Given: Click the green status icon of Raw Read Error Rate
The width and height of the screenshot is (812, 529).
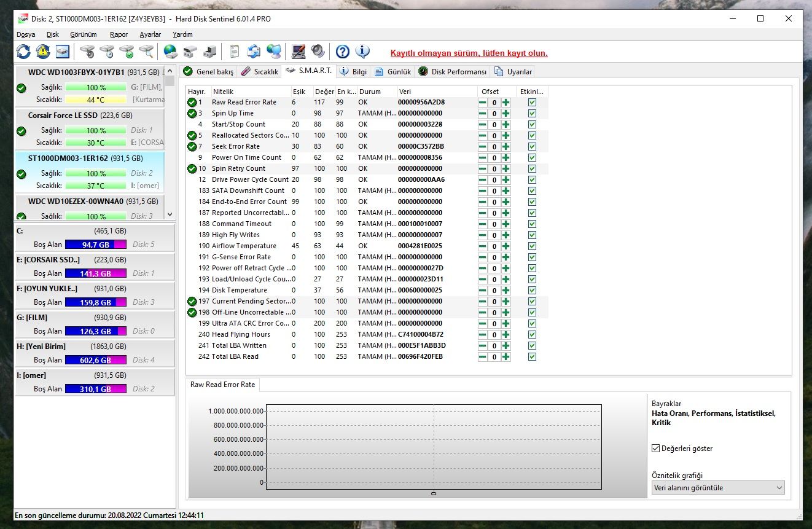Looking at the screenshot, I should [192, 103].
